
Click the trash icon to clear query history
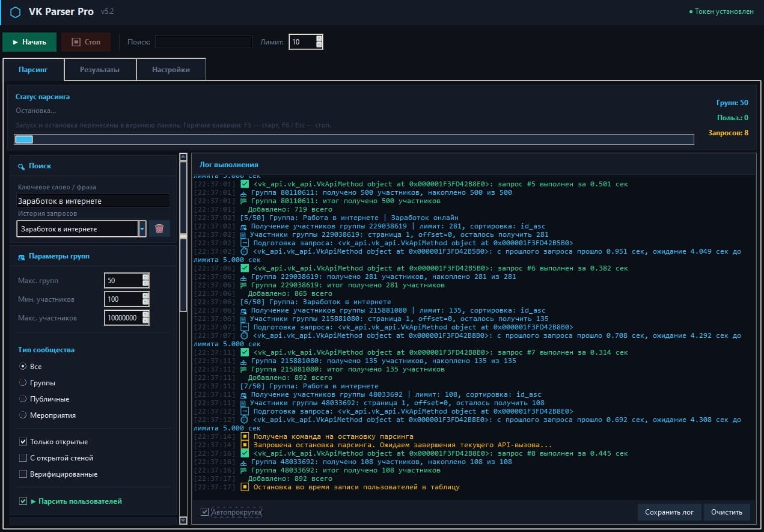point(159,228)
